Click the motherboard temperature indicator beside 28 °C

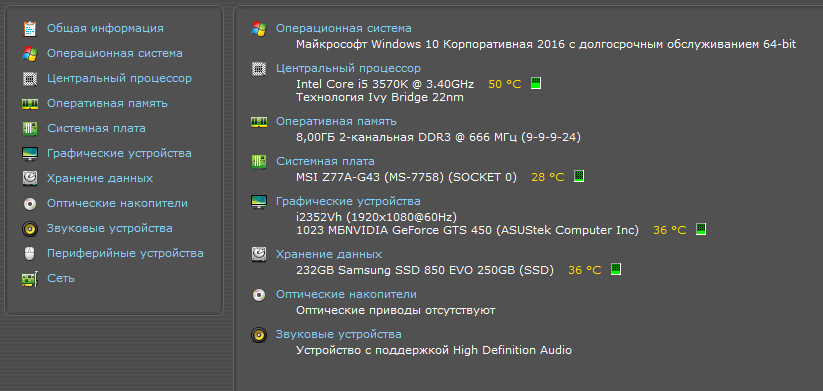coord(579,176)
